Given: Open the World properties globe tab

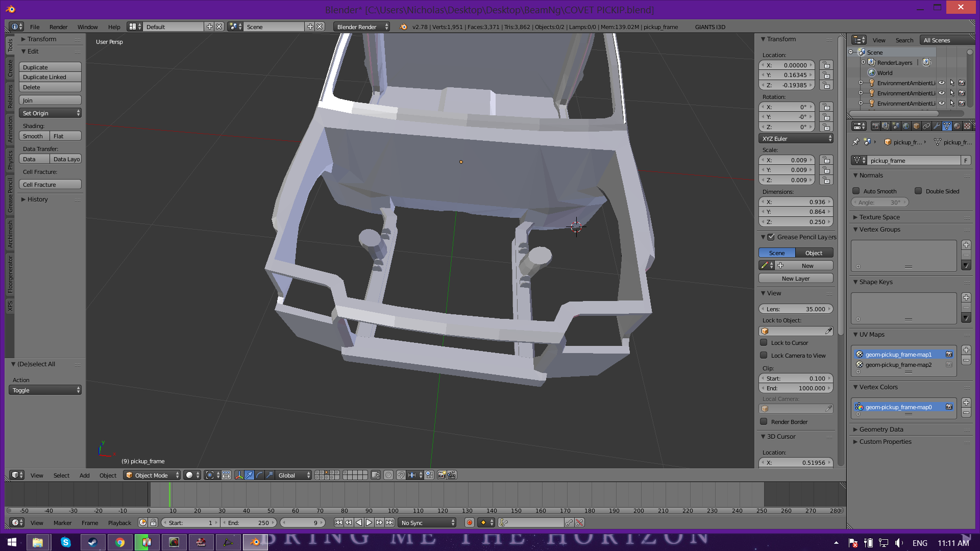Looking at the screenshot, I should (906, 126).
